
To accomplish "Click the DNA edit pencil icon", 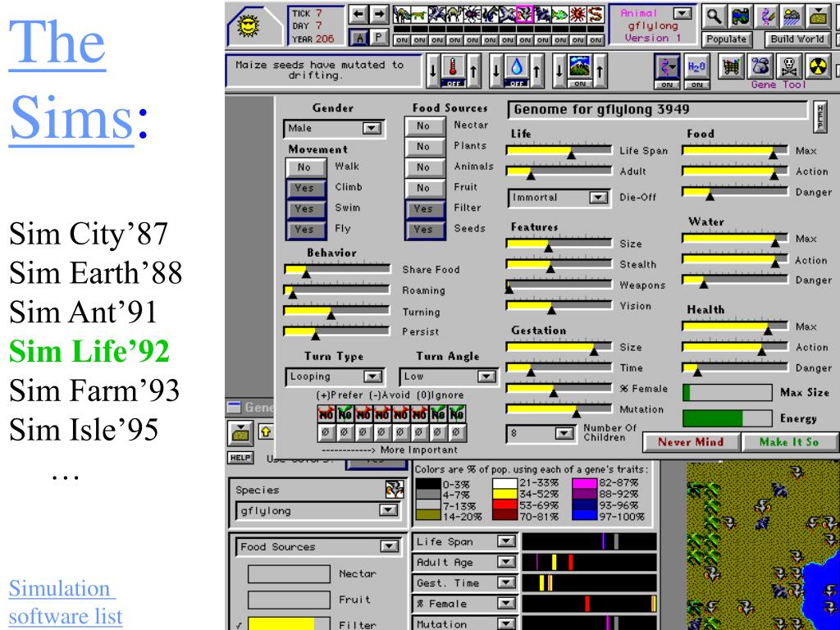I will tap(769, 16).
